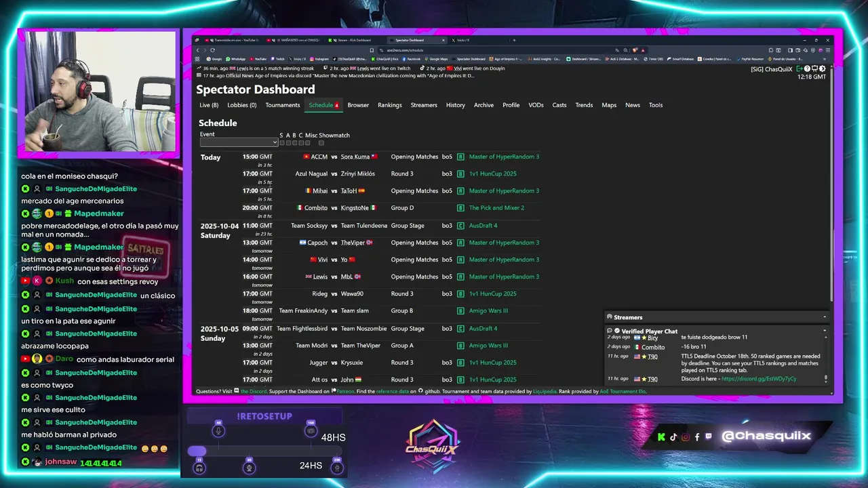Click the Kick icon in social bar
The image size is (868, 488).
[x=661, y=437]
